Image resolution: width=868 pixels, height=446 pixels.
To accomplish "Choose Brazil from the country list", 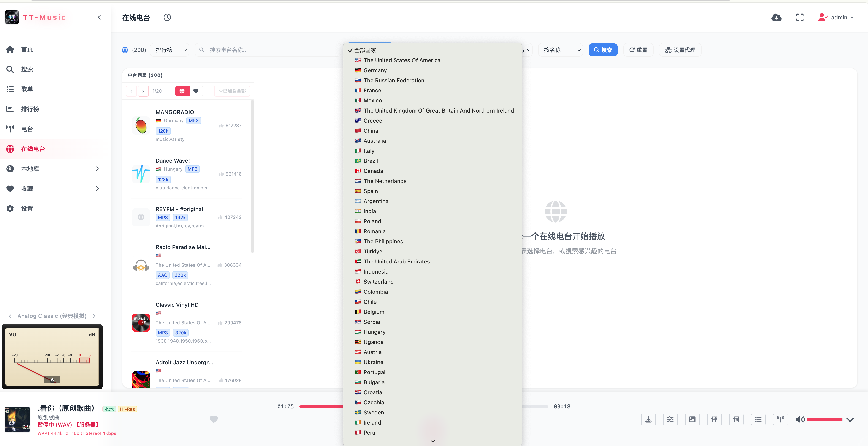I will click(432, 161).
